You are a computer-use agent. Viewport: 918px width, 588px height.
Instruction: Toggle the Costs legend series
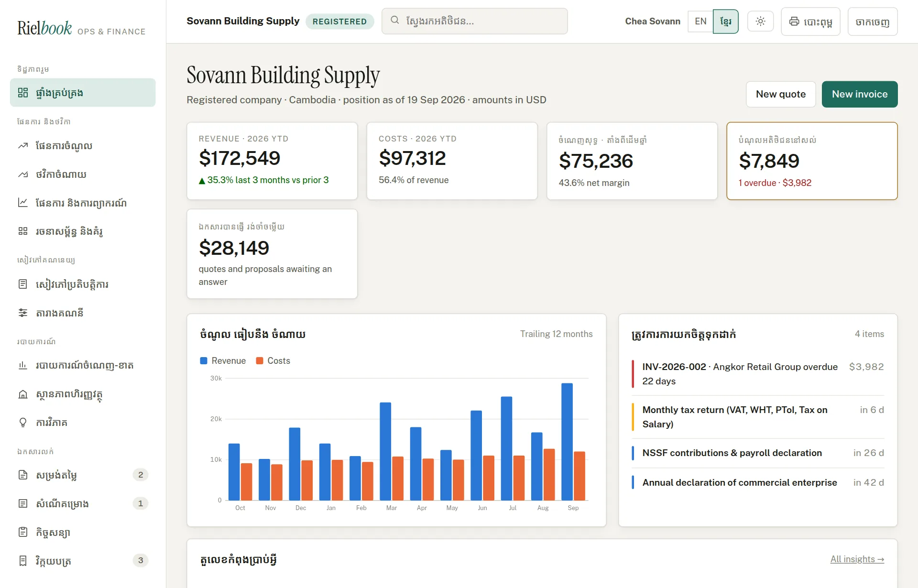point(273,361)
